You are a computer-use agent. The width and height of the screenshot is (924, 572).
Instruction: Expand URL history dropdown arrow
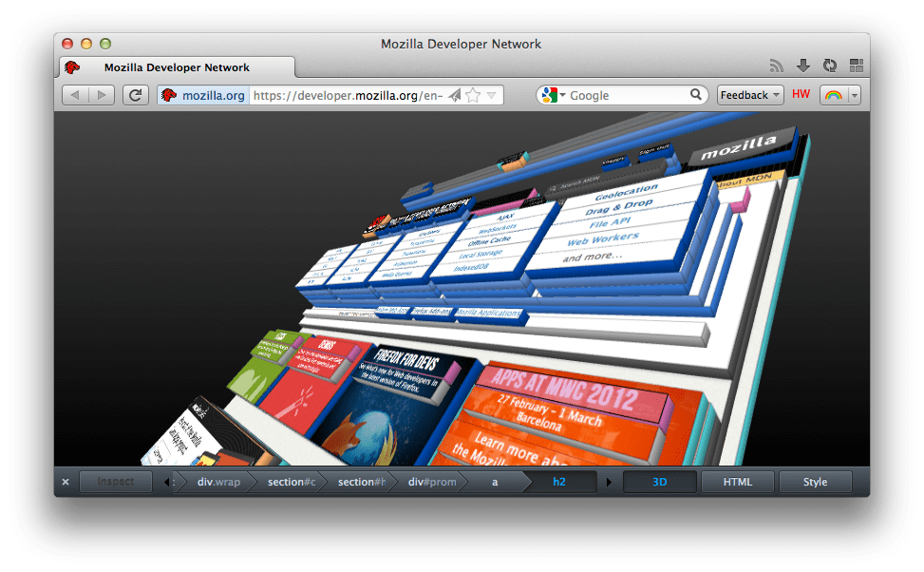[491, 95]
